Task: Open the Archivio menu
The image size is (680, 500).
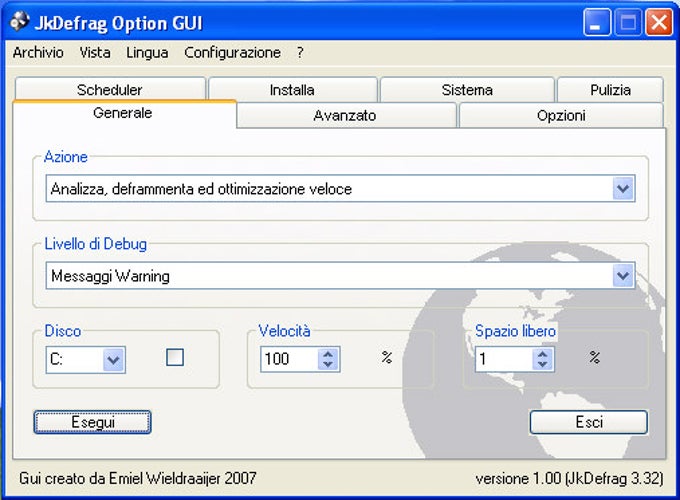Action: click(x=38, y=52)
